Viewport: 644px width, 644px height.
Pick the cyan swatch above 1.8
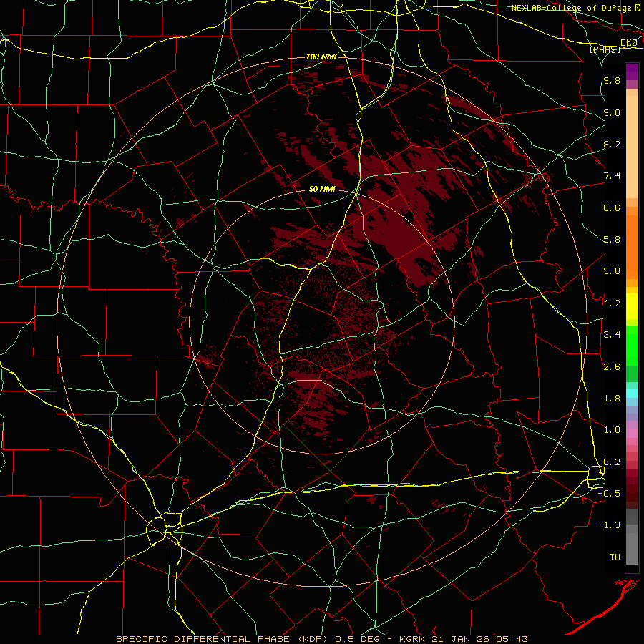coord(632,393)
